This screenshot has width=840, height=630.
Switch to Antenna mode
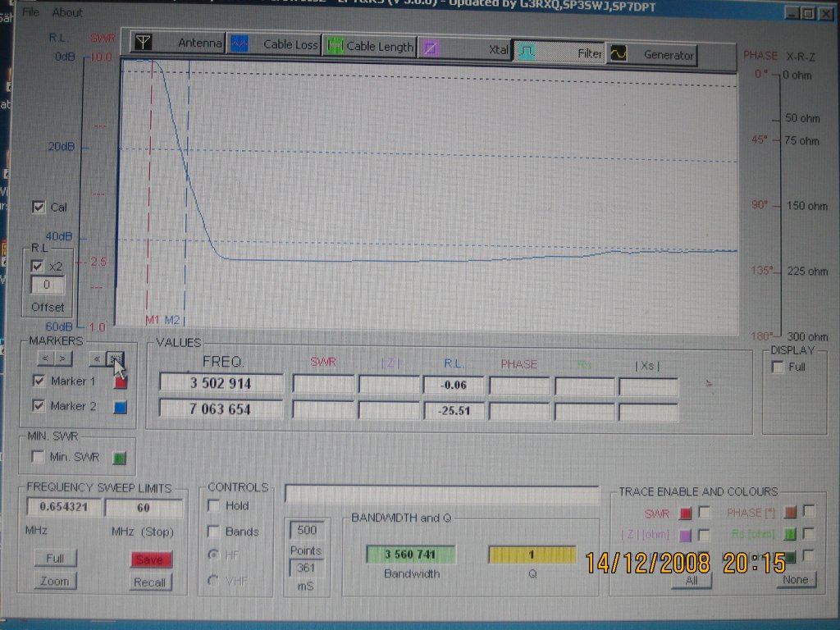tap(176, 43)
